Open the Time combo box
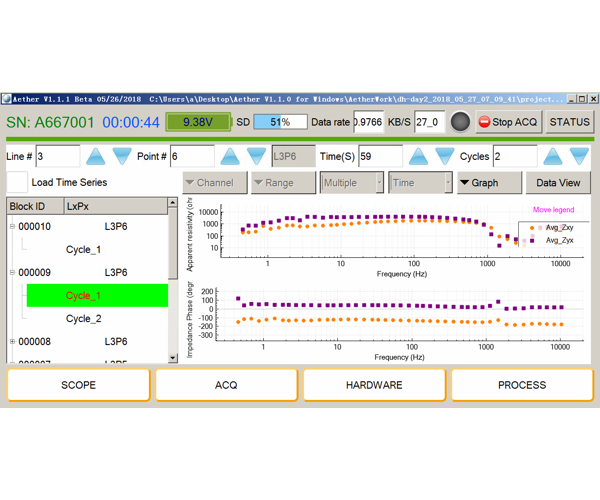Screen dimensions: 600x500 (x=420, y=183)
